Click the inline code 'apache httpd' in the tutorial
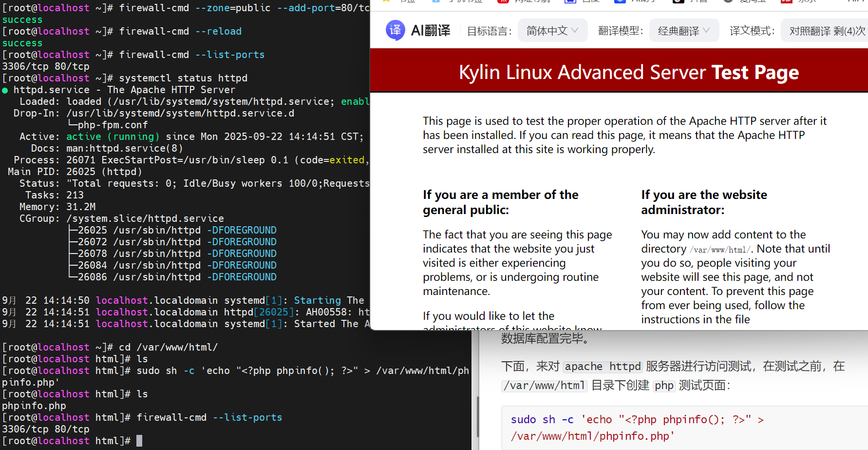The image size is (868, 450). pos(603,366)
